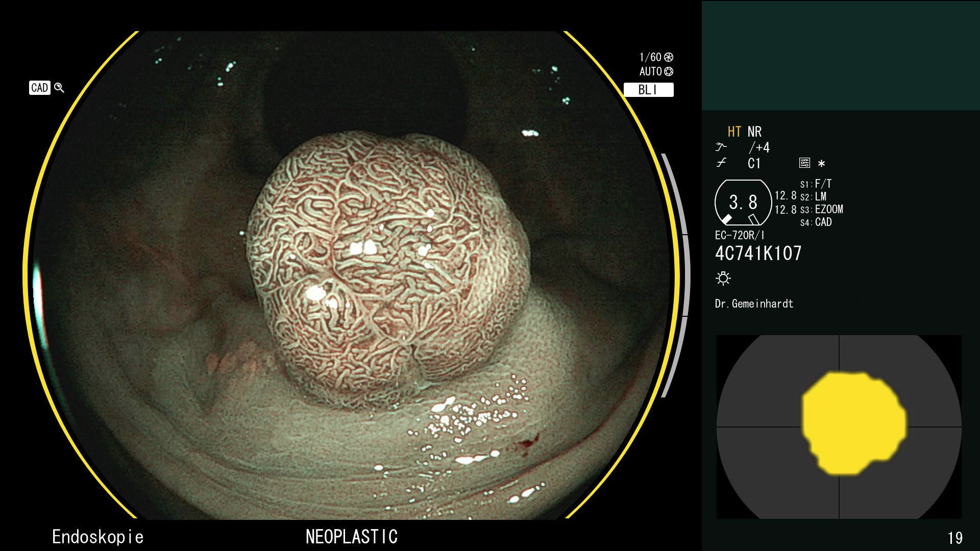
Task: Toggle the BLI imaging mode indicator
Action: (x=648, y=90)
